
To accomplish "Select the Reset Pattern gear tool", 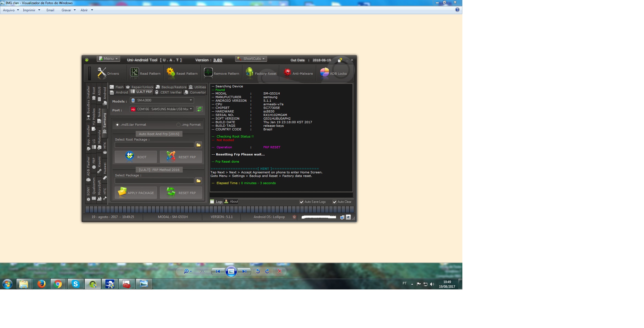I will (182, 73).
